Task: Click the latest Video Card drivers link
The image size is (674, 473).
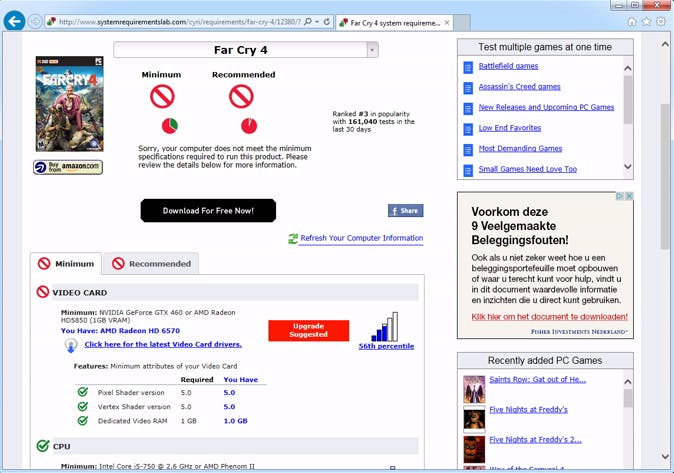Action: 163,344
